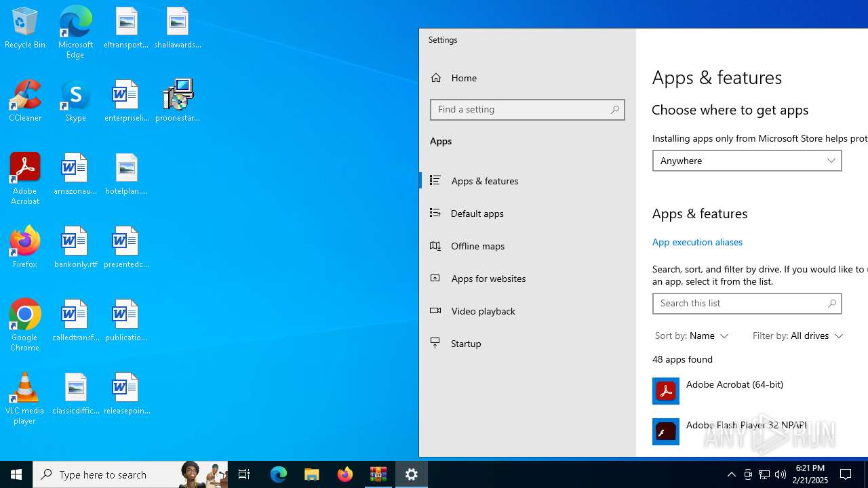Open the Sort by Name dropdown
This screenshot has height=488, width=868.
point(692,335)
